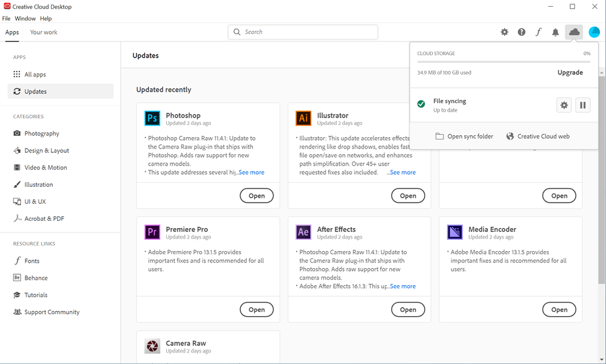Click the help question mark icon
Screen dimensions: 606x364
(x=522, y=32)
